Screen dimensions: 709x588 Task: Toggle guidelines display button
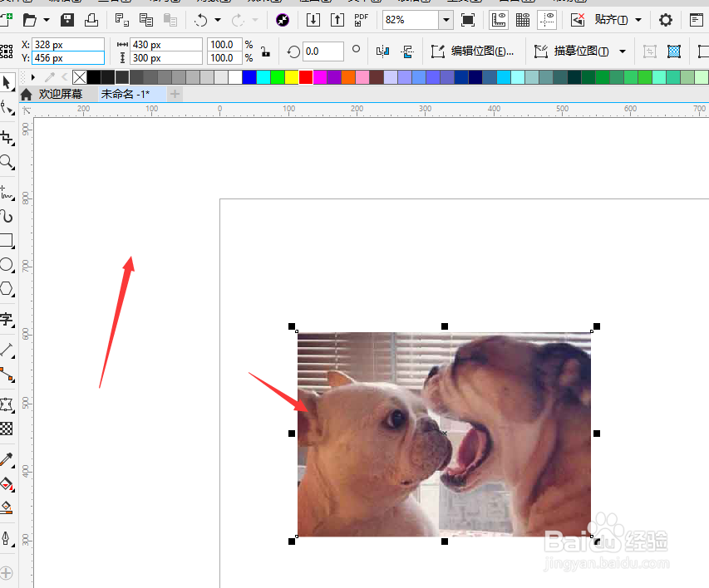click(x=547, y=20)
